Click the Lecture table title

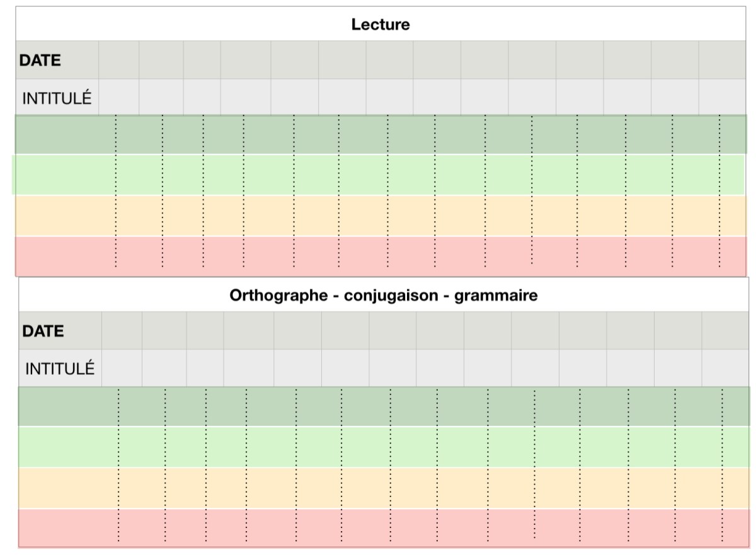click(x=381, y=25)
